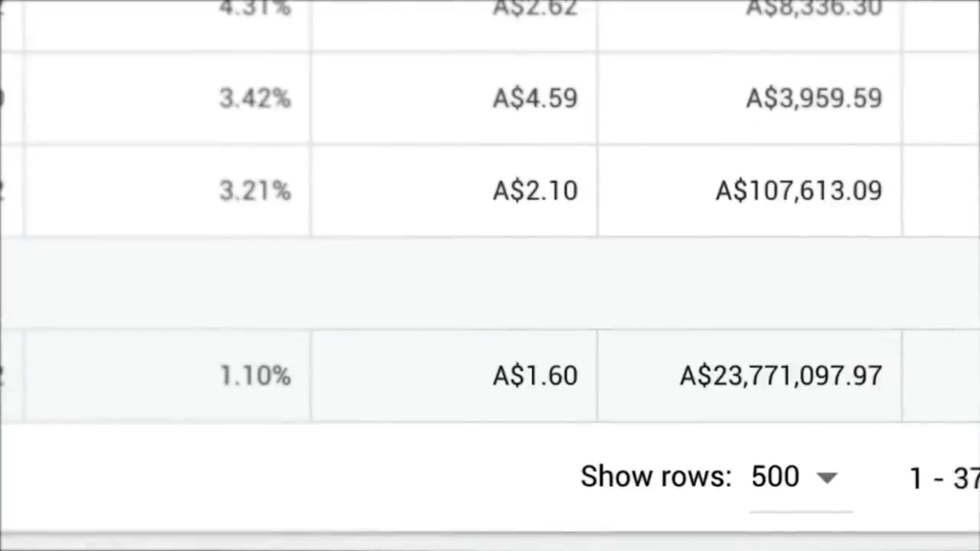
Task: Click the A$23,771,097.97 total cost cell
Action: [x=781, y=376]
